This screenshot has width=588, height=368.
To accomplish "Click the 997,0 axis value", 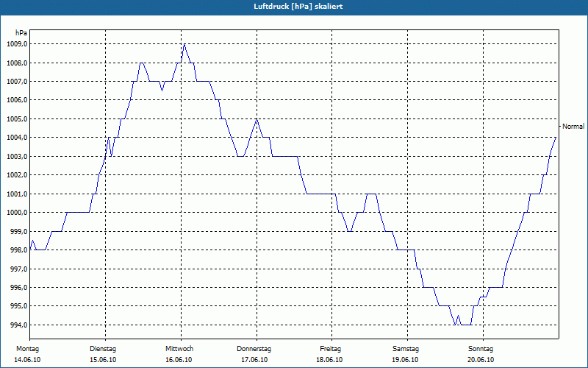I will [18, 269].
